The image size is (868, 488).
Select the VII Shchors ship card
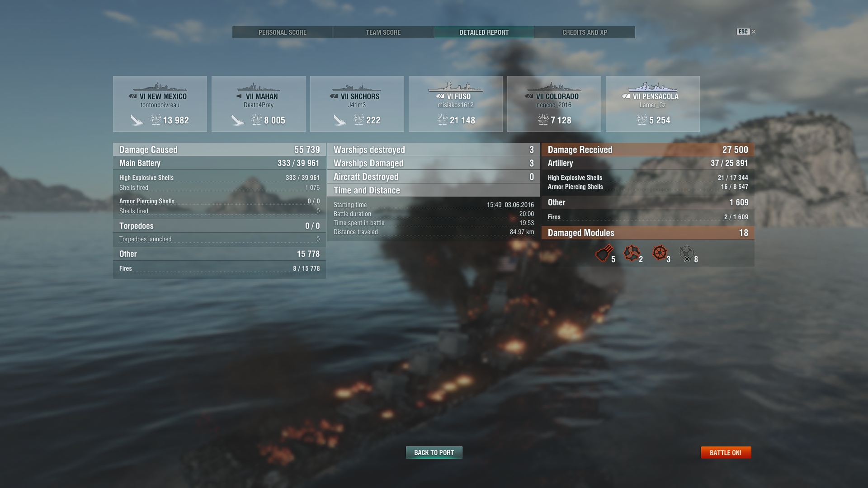point(357,104)
